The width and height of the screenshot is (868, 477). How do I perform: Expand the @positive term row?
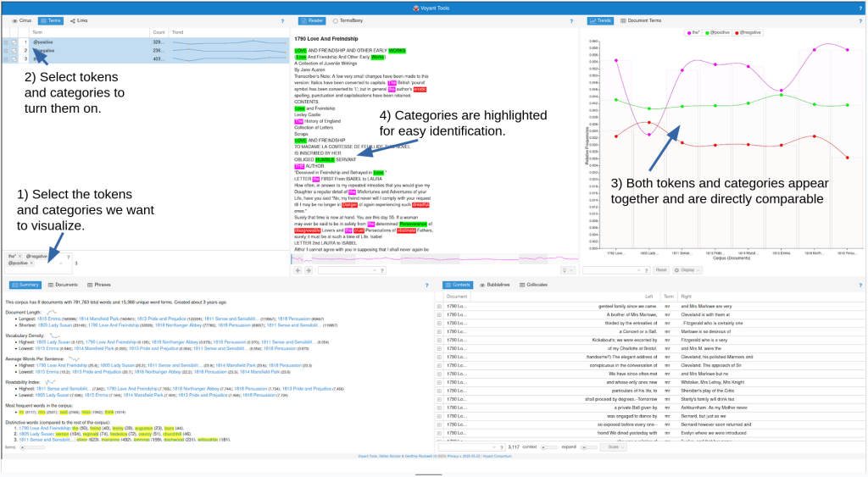pos(6,42)
